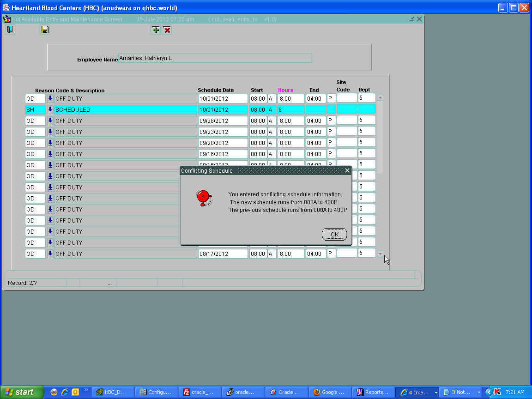The height and width of the screenshot is (399, 532).
Task: Save the record with the floppy disk icon
Action: tap(44, 30)
